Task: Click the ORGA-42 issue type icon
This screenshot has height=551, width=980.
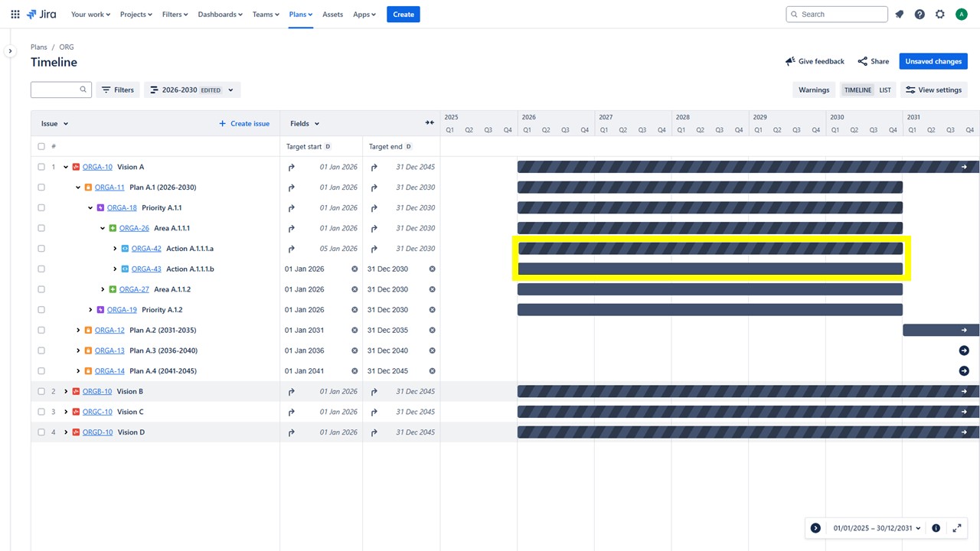Action: point(126,249)
